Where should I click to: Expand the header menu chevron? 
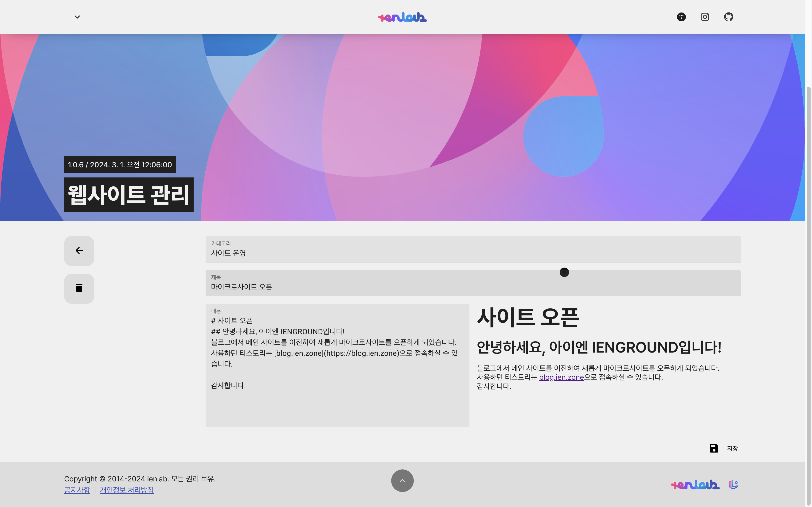pos(77,17)
